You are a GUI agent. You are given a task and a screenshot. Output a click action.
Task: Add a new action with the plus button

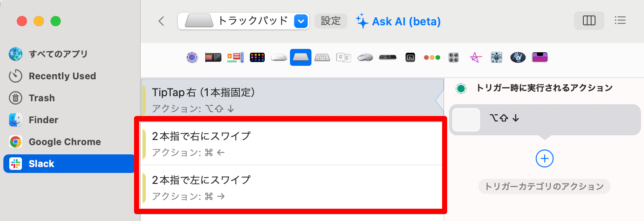point(545,158)
